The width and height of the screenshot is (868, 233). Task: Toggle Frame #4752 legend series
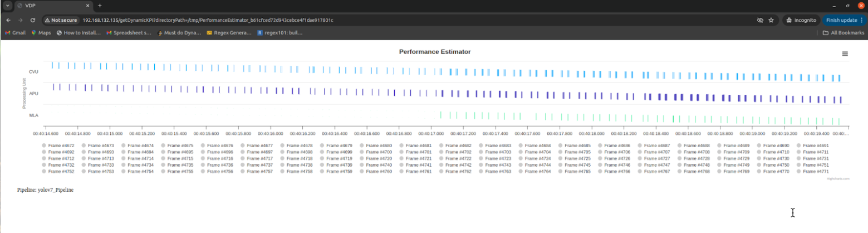click(x=59, y=172)
